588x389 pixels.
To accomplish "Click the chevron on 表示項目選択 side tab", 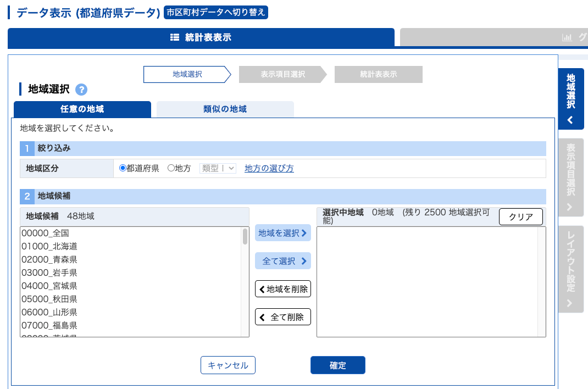I will click(x=570, y=207).
